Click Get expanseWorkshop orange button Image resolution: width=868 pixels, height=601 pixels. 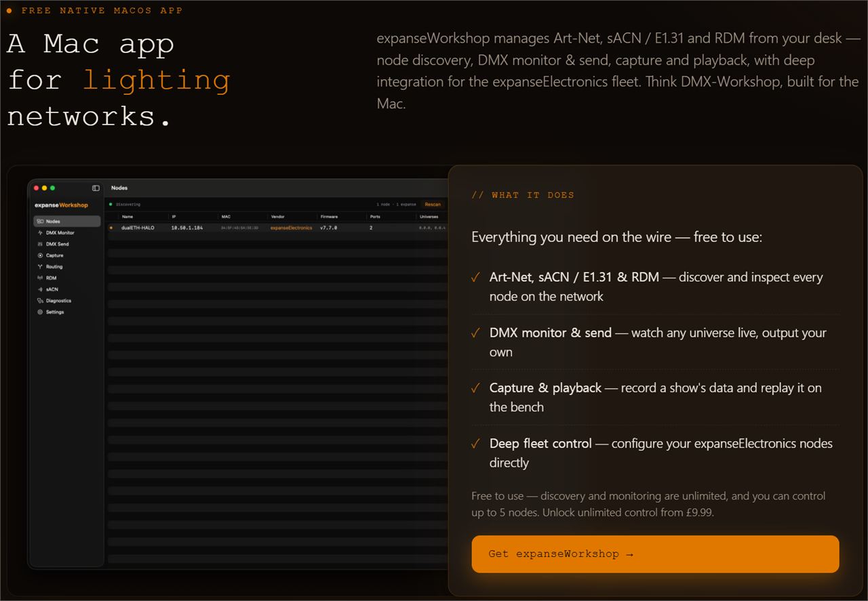[x=655, y=554]
